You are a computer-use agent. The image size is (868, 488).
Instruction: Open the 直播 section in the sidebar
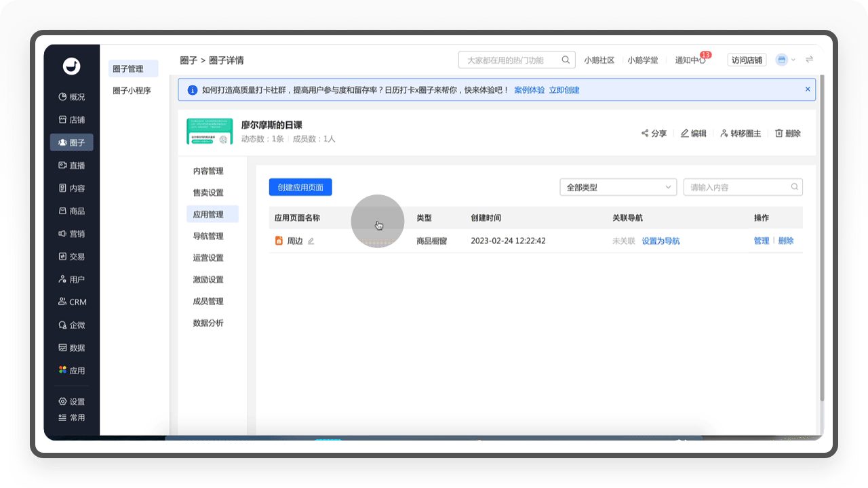[x=71, y=165]
